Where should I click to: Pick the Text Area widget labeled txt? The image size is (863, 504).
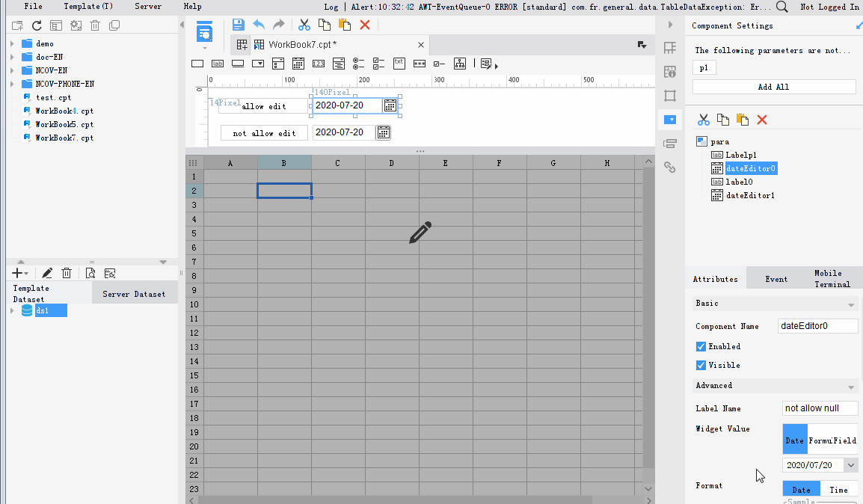click(399, 64)
